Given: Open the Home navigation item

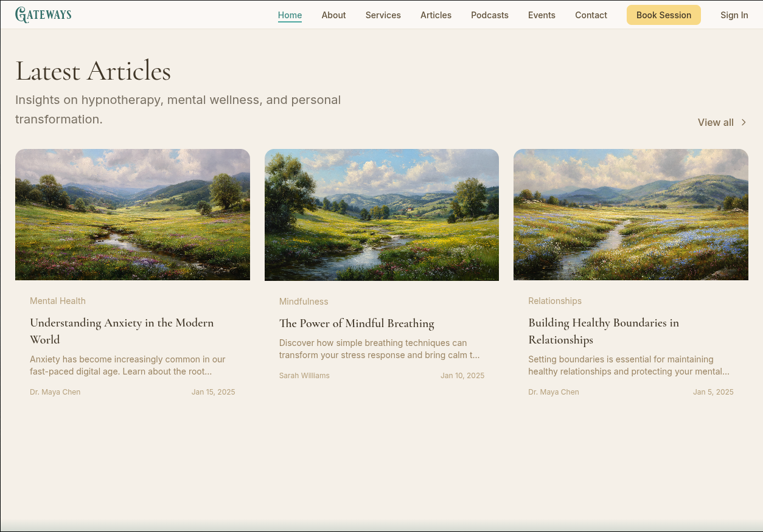Looking at the screenshot, I should click(290, 15).
